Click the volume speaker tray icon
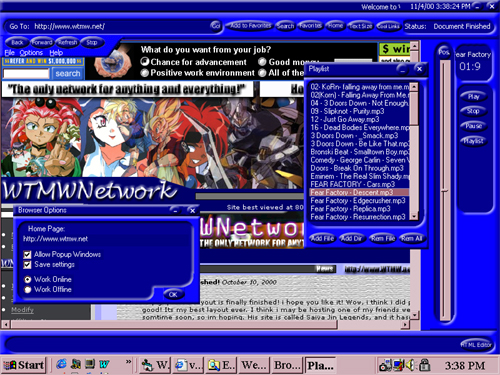The height and width of the screenshot is (375, 500). 411,365
